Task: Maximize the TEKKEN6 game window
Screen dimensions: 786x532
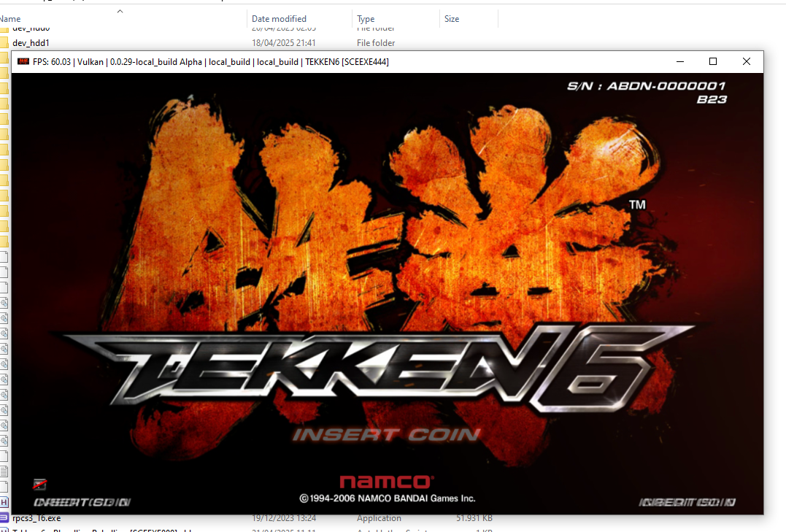Action: pos(713,62)
